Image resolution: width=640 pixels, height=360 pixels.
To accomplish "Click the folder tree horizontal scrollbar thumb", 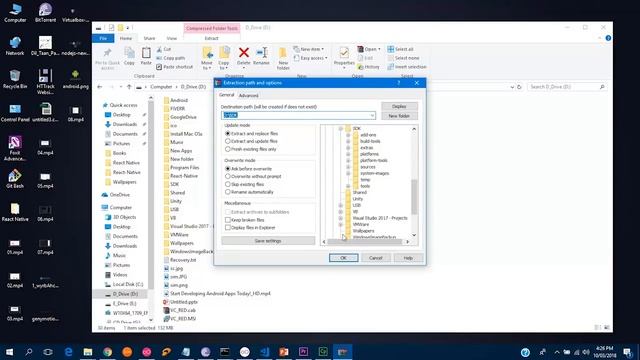I will point(364,242).
